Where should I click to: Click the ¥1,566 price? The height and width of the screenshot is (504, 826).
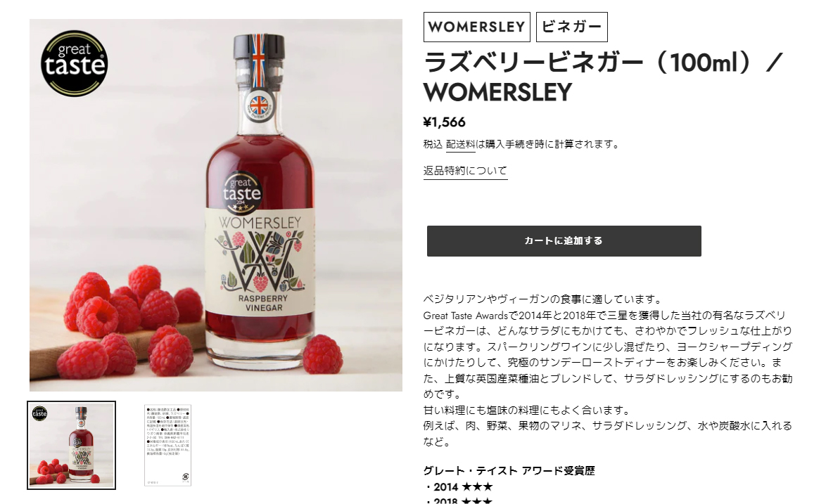pyautogui.click(x=444, y=122)
